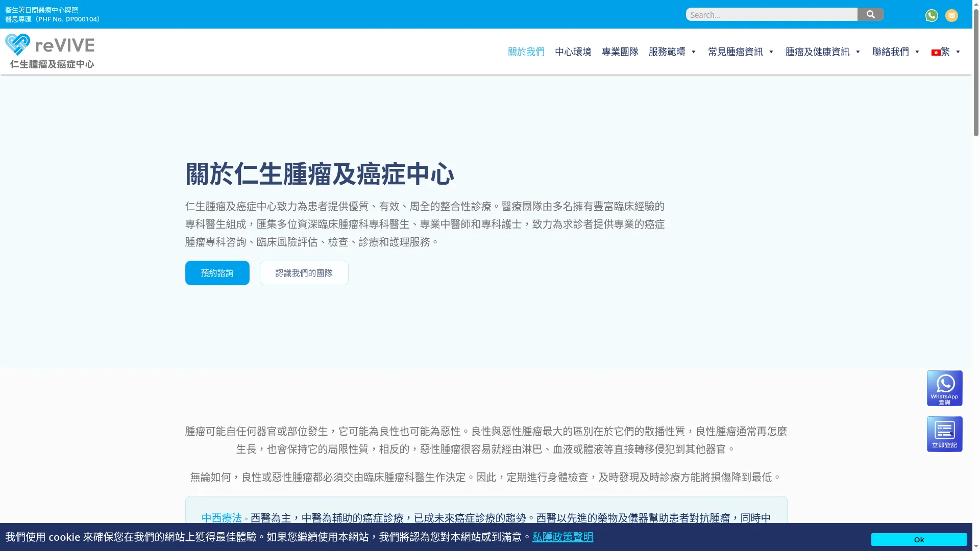This screenshot has width=980, height=551.
Task: Open 聯絡我們 menu
Action: coord(890,52)
